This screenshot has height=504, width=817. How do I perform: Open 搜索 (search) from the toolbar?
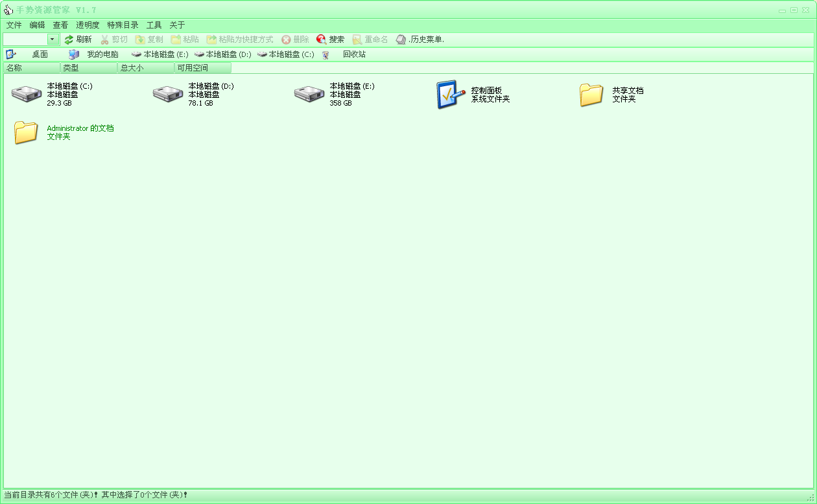(331, 40)
